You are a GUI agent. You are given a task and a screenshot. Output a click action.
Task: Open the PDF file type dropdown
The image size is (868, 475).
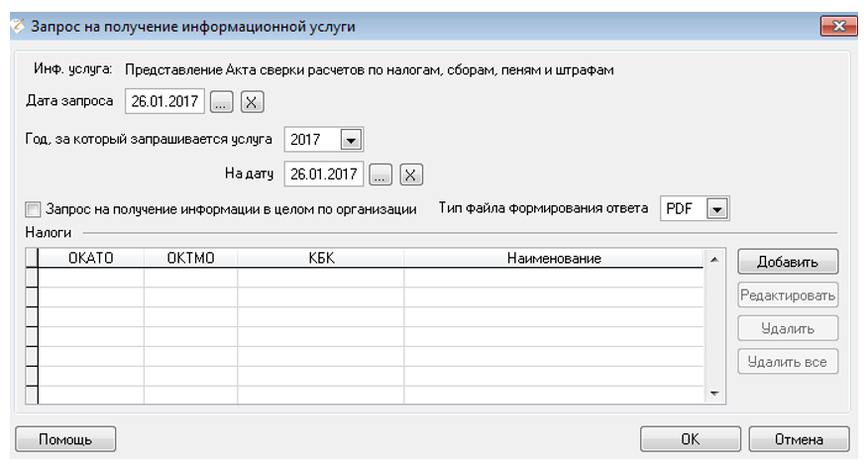(717, 209)
